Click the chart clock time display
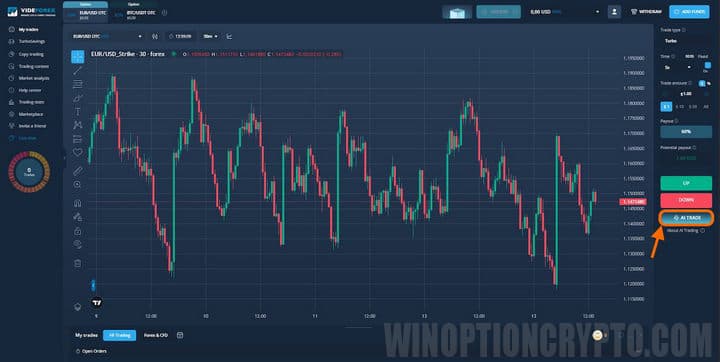 tap(180, 36)
